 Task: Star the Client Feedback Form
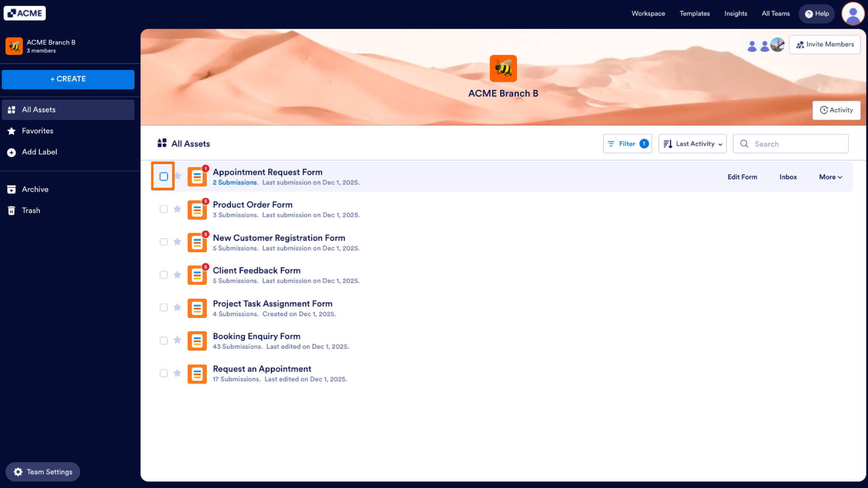pyautogui.click(x=178, y=275)
